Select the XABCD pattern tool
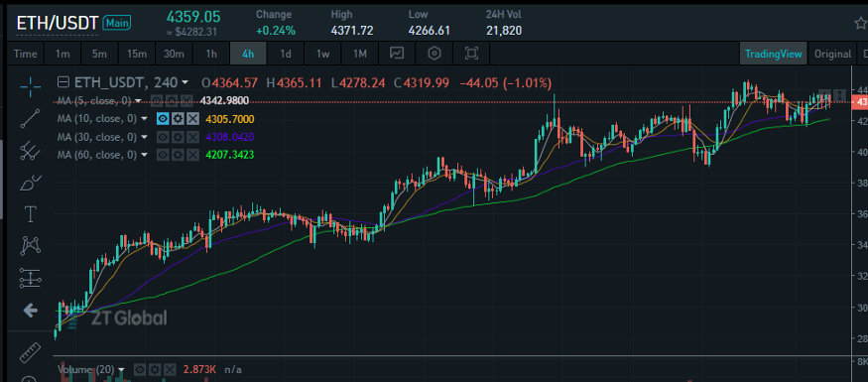Viewport: 868px width, 382px height. (x=31, y=245)
